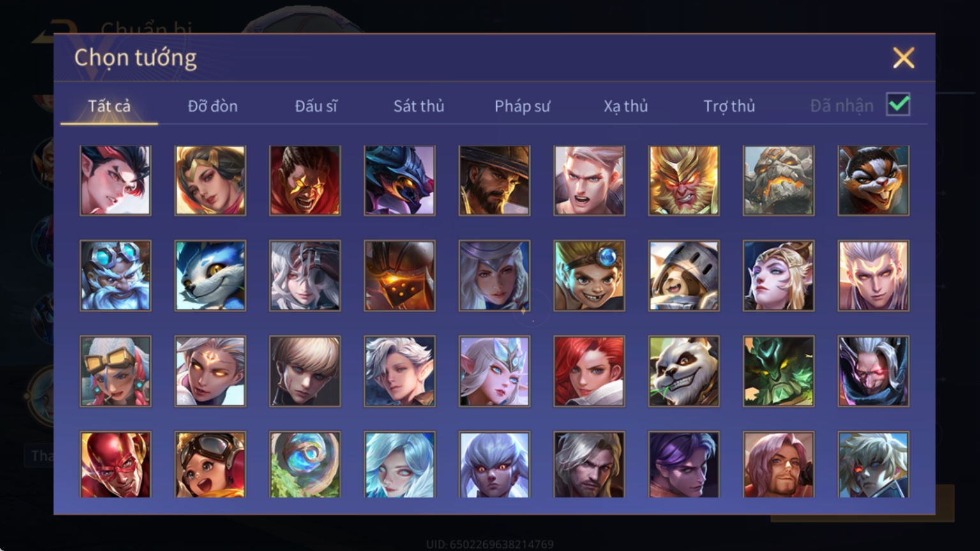Open the Sát thủ tab
Image resolution: width=980 pixels, height=551 pixels.
(419, 106)
